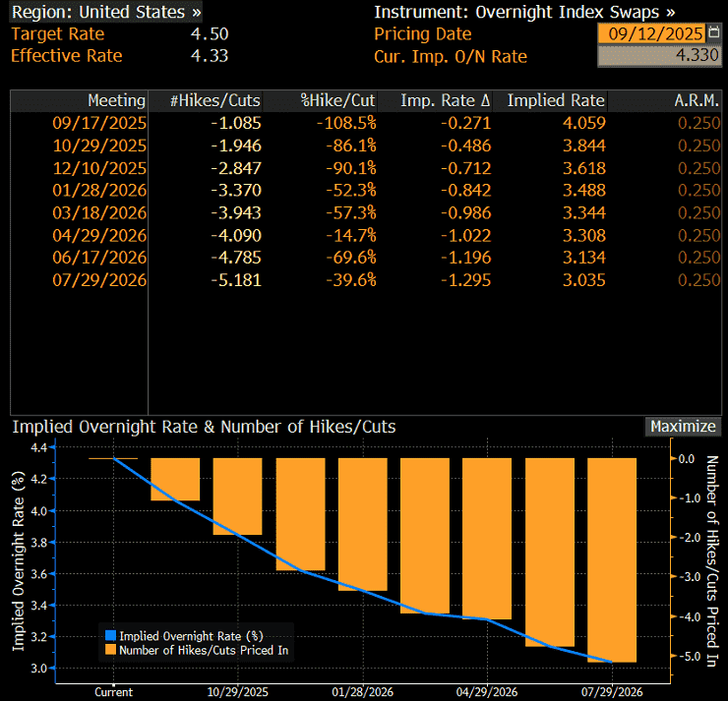The image size is (728, 701).
Task: Click the -4.090 hikes/cuts value
Action: coord(236,235)
